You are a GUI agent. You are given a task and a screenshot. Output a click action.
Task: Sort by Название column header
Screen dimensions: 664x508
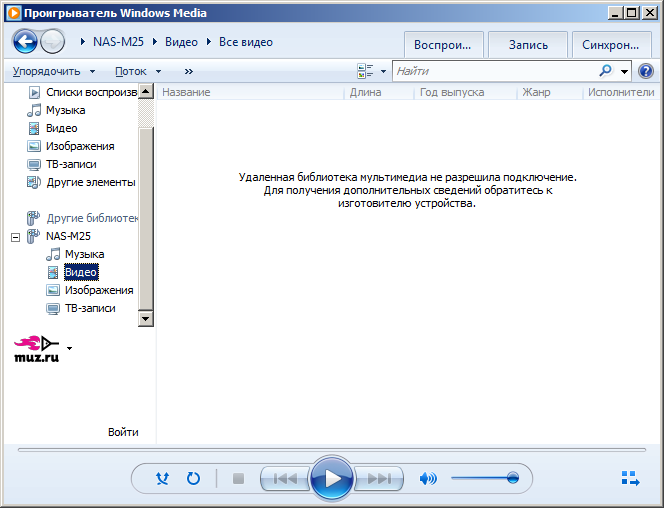click(x=251, y=92)
